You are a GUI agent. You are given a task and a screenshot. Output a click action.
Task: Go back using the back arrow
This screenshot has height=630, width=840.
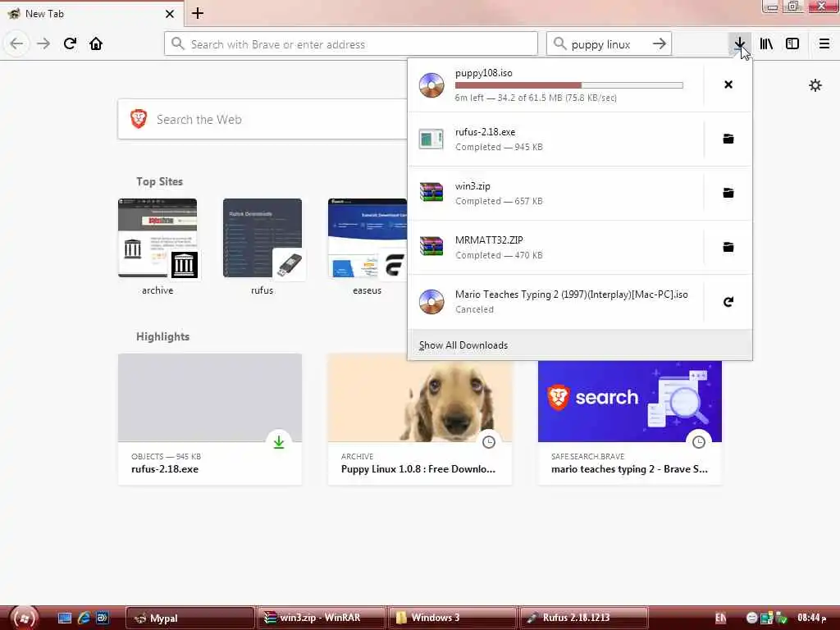point(16,44)
